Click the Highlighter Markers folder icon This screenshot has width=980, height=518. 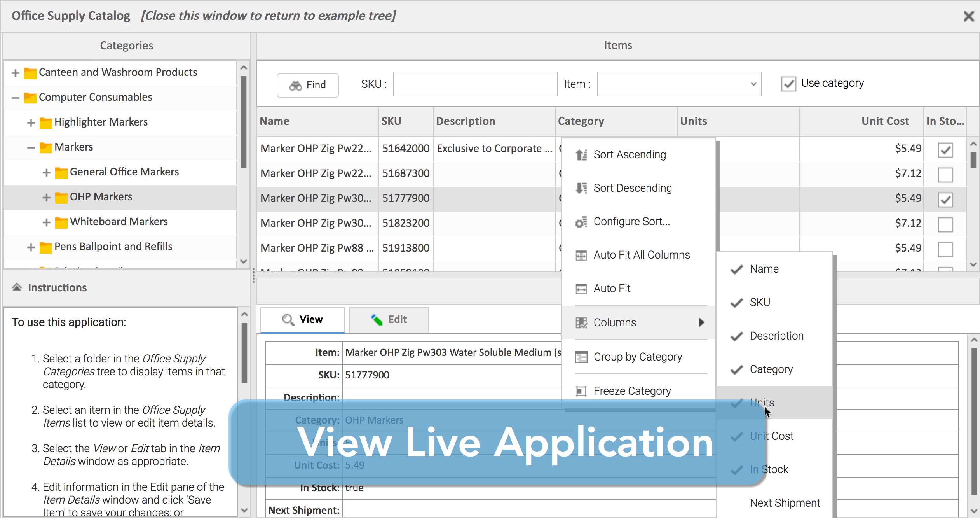[45, 122]
